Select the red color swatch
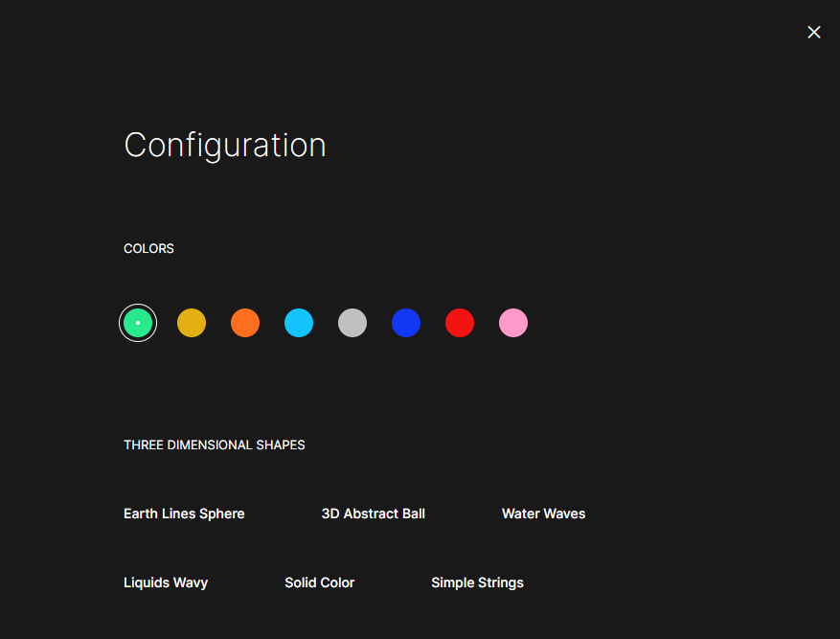The width and height of the screenshot is (840, 639). [x=460, y=323]
